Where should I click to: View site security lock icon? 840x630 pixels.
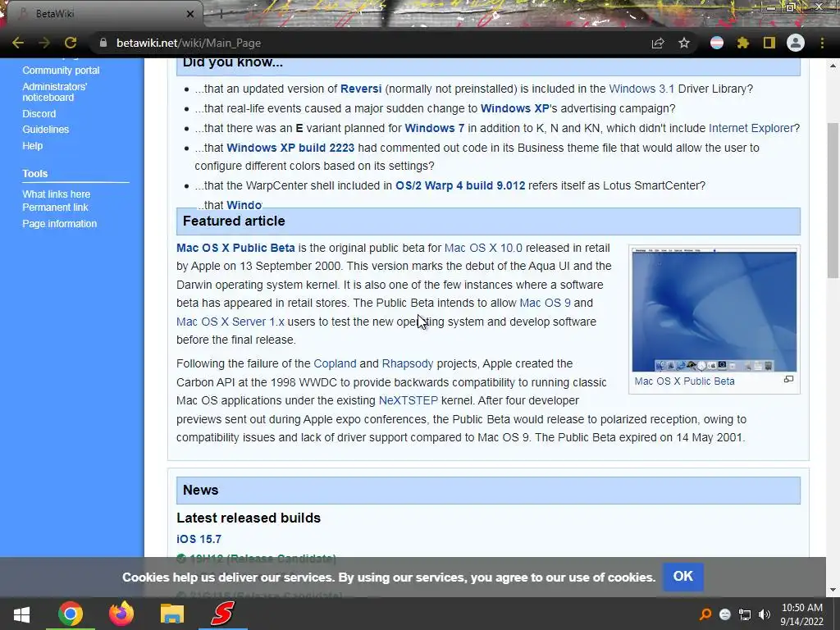coord(103,43)
